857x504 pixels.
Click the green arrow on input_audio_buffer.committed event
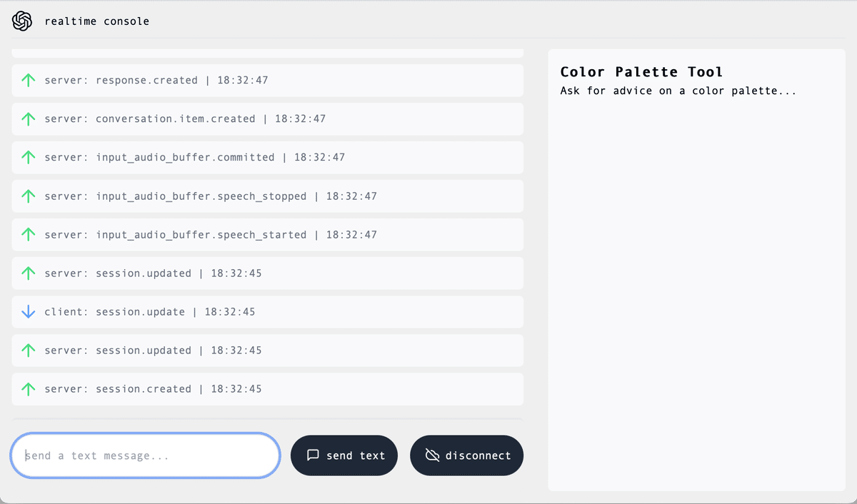point(28,157)
